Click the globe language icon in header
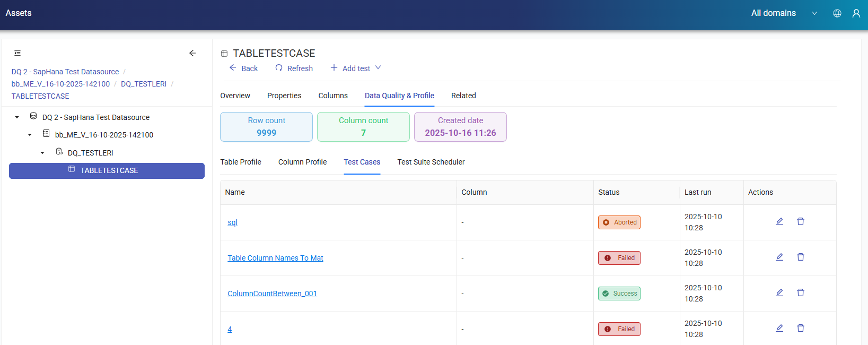Screen dimensions: 868x345 837,13
